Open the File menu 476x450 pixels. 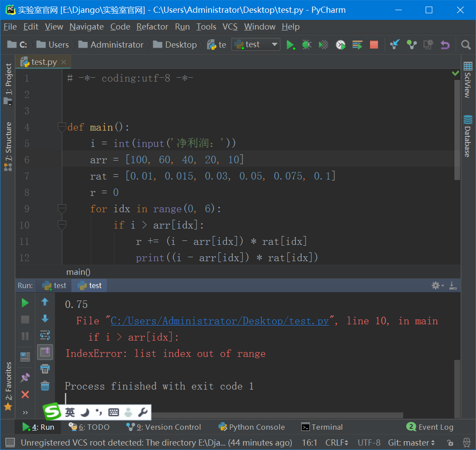[x=10, y=26]
